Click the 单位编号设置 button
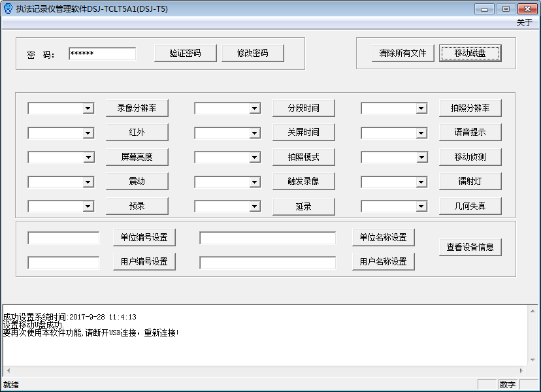This screenshot has height=392, width=541. click(x=144, y=238)
